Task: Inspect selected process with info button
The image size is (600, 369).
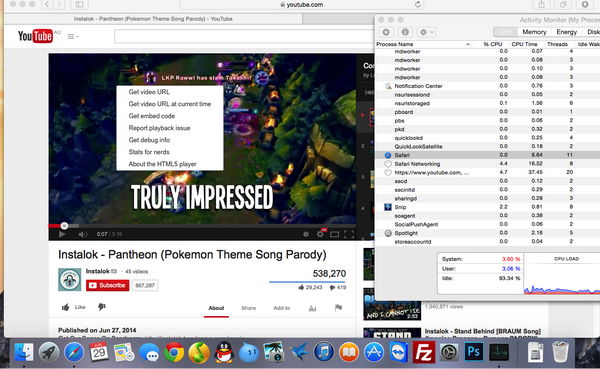Action: 405,32
